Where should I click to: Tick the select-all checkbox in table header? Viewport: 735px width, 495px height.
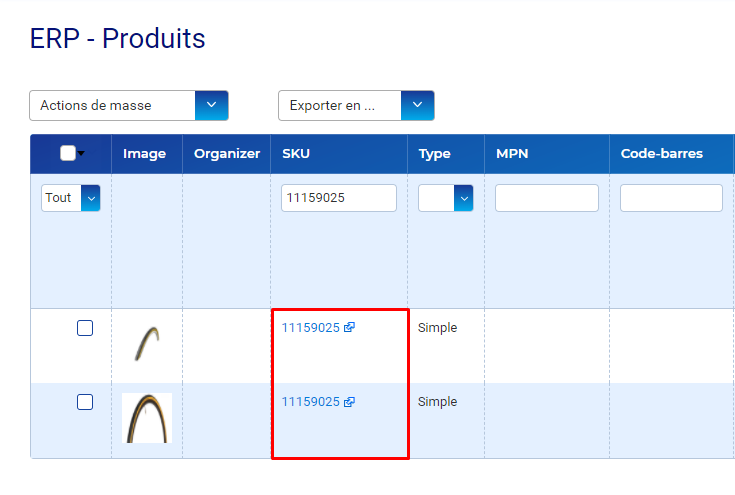[x=68, y=153]
